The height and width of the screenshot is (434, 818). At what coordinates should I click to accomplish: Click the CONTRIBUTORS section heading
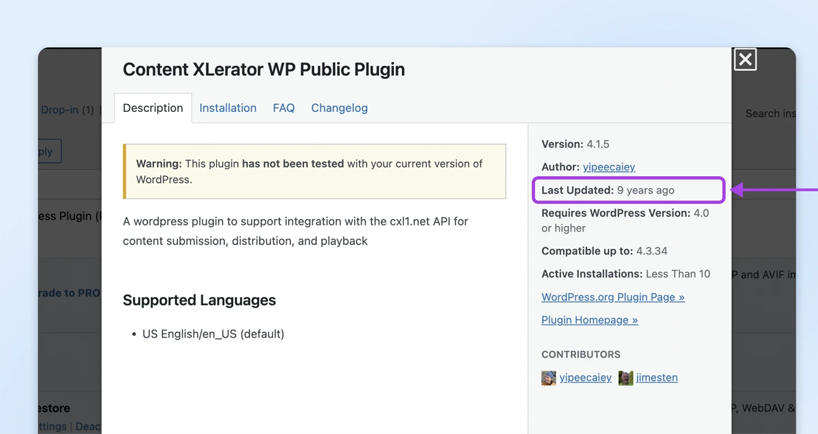pos(581,354)
